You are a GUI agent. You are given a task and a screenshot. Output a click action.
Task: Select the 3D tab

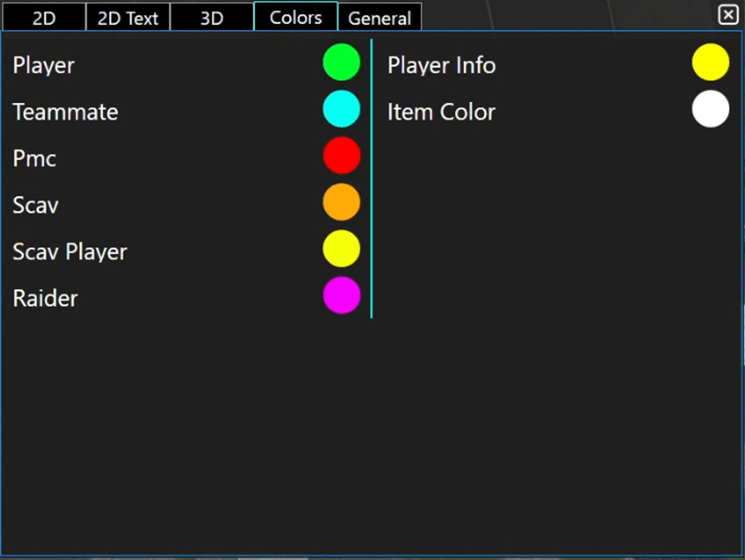pos(212,17)
